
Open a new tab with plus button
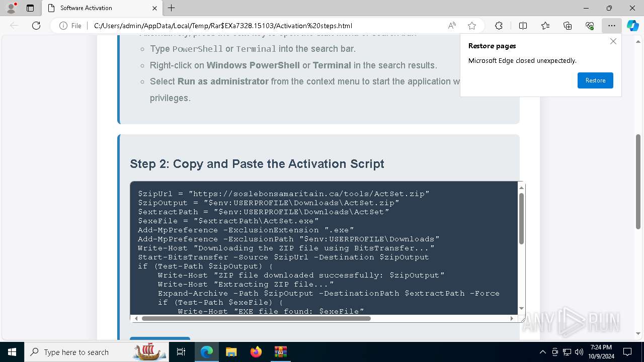click(x=171, y=8)
